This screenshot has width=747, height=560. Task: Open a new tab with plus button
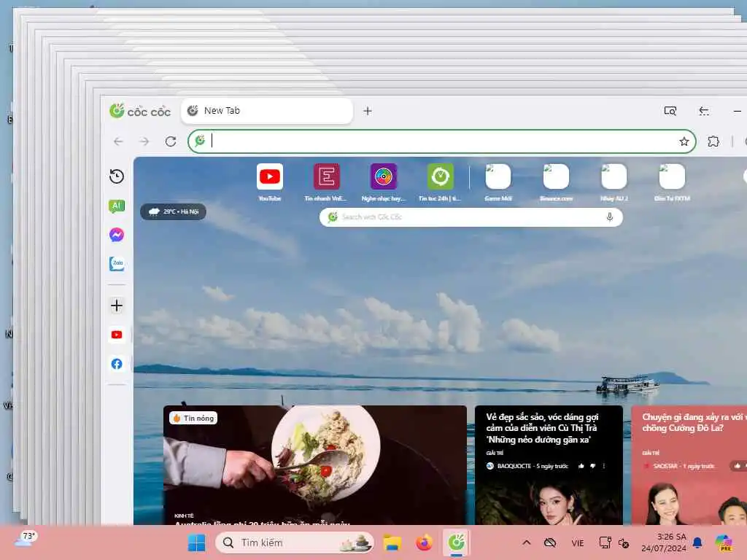click(368, 111)
